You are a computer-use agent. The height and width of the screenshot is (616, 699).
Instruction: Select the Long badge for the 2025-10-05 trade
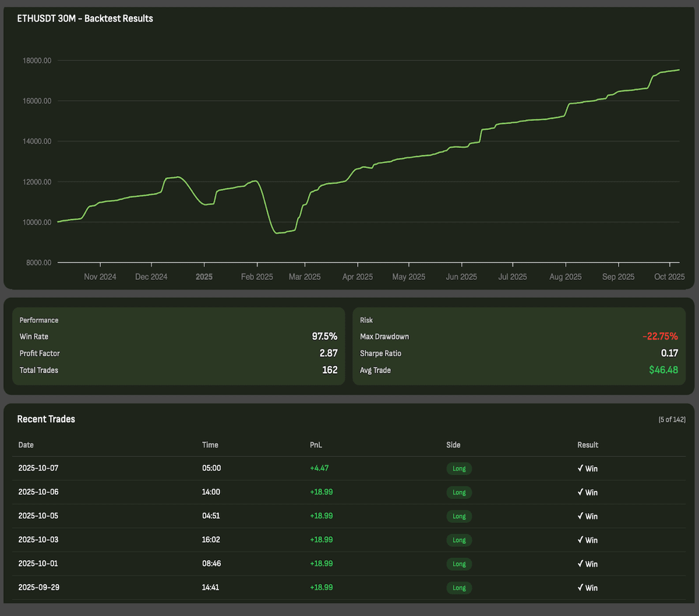(x=459, y=516)
